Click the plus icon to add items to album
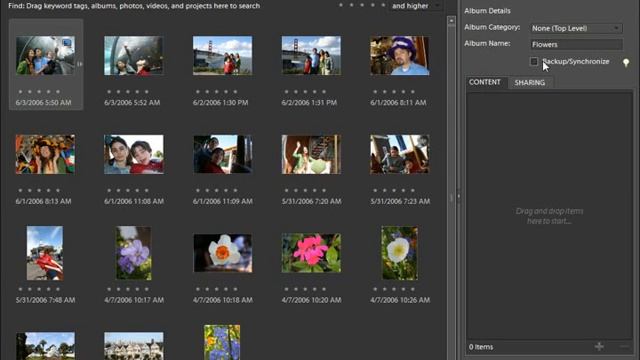 [x=599, y=347]
